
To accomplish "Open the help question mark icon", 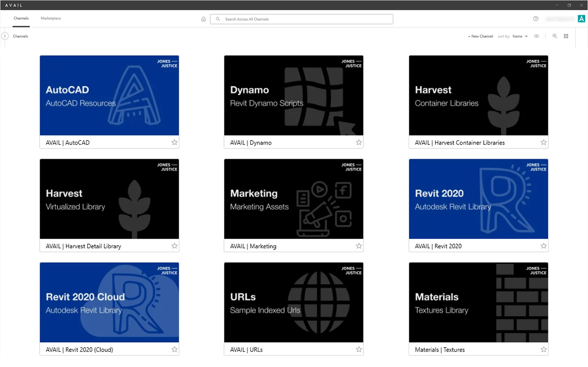I will [x=536, y=18].
